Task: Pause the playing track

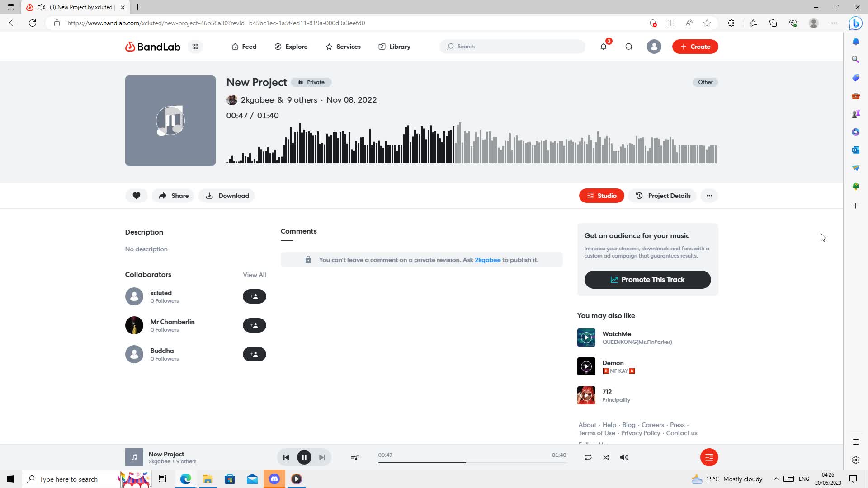Action: (x=304, y=457)
